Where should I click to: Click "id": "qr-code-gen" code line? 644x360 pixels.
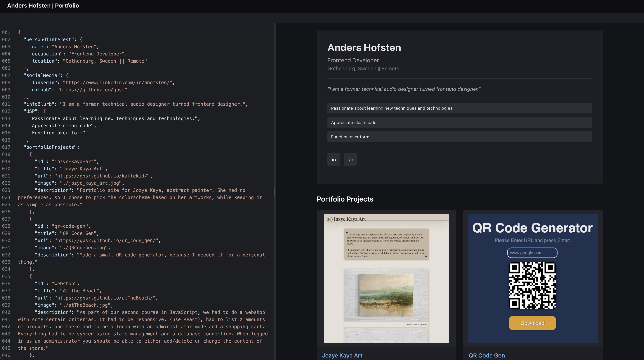click(62, 226)
